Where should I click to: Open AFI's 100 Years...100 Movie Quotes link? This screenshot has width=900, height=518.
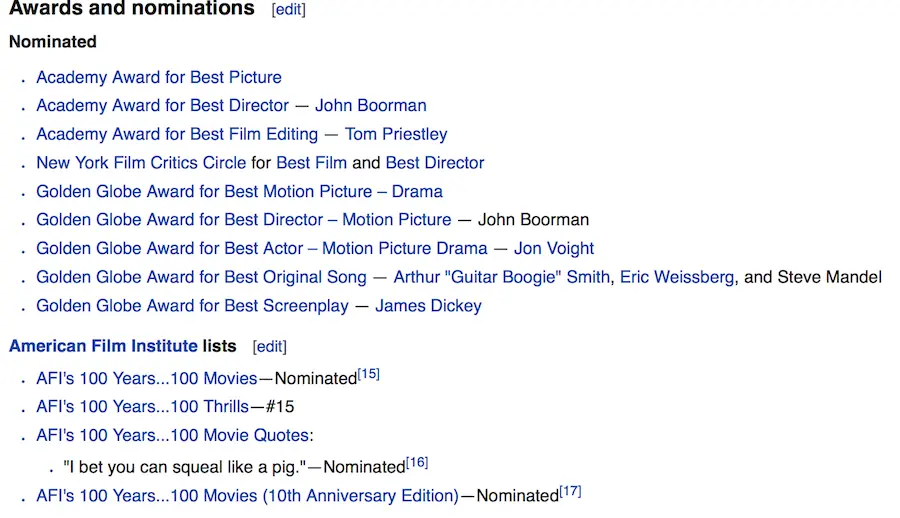coord(172,435)
